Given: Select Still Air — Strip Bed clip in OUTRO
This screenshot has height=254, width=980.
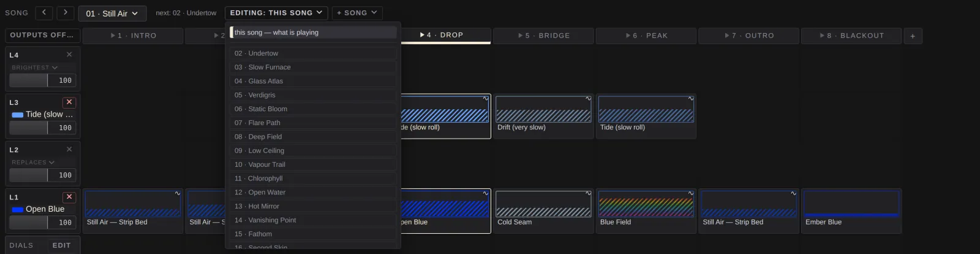Looking at the screenshot, I should tap(748, 211).
